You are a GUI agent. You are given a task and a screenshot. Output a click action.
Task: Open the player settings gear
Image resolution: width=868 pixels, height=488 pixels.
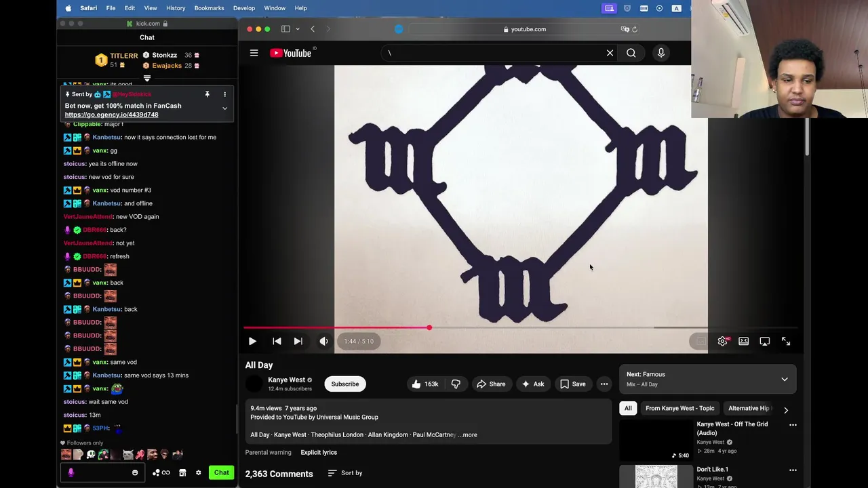point(723,341)
